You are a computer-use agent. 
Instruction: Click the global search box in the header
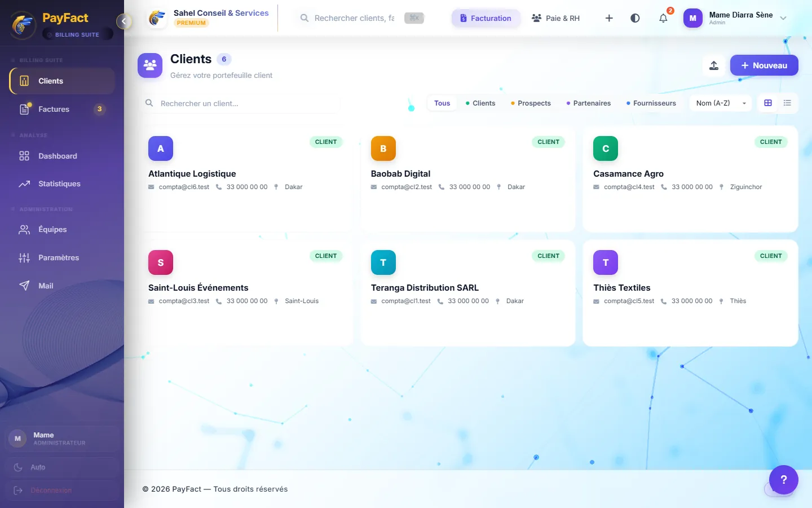[x=362, y=18]
